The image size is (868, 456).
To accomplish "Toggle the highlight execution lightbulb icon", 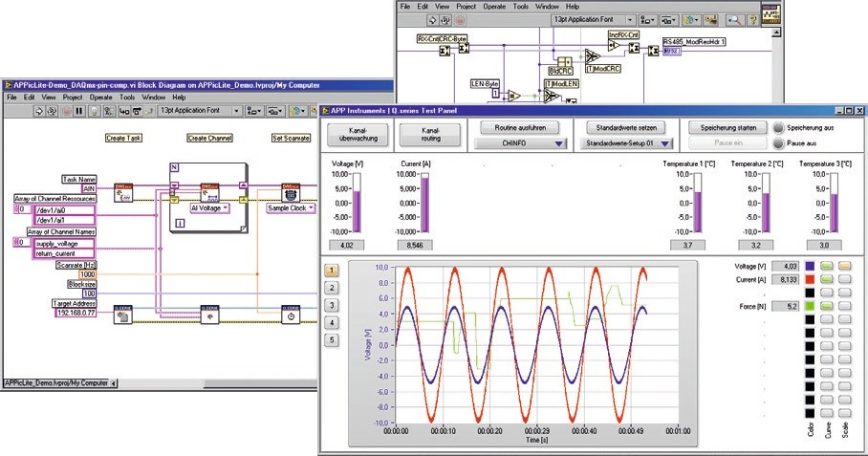I will pyautogui.click(x=94, y=111).
